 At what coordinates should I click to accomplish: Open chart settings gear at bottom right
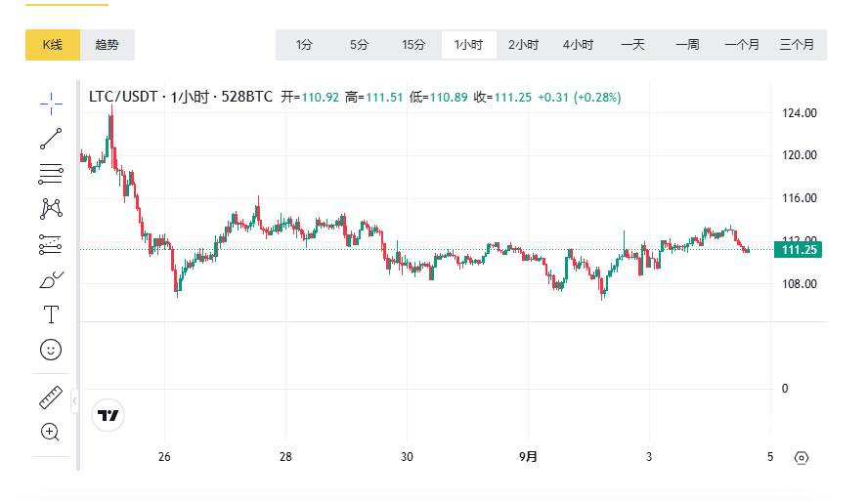[802, 457]
